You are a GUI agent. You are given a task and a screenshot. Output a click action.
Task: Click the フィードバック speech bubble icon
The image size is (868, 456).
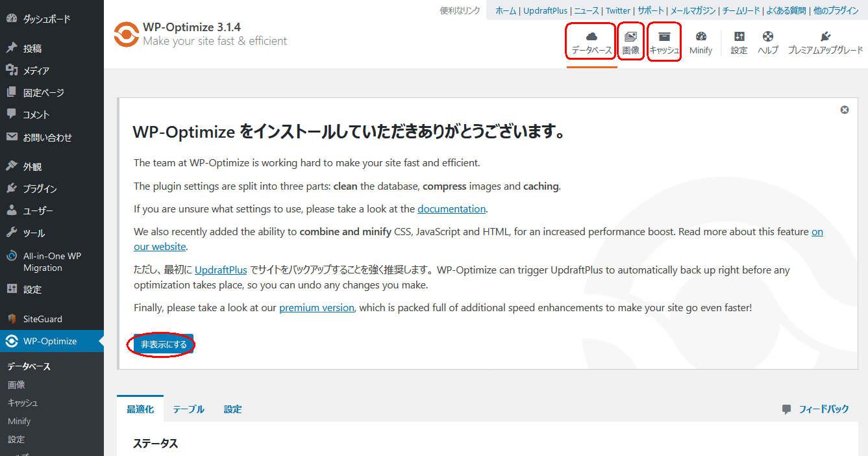tap(787, 409)
